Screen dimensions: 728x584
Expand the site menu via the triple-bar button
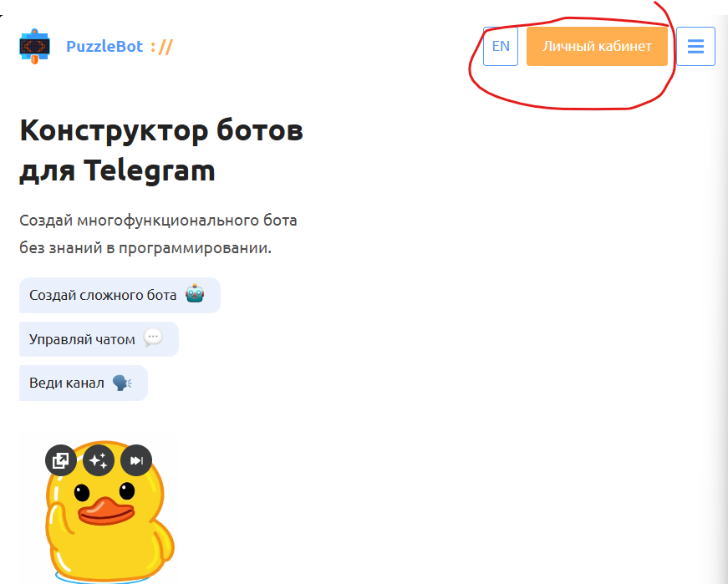(695, 46)
